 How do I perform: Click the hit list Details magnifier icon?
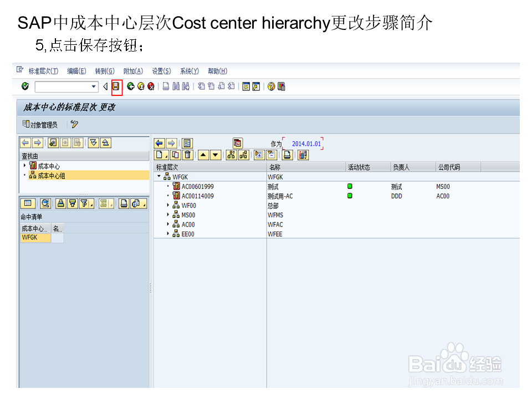tap(45, 203)
